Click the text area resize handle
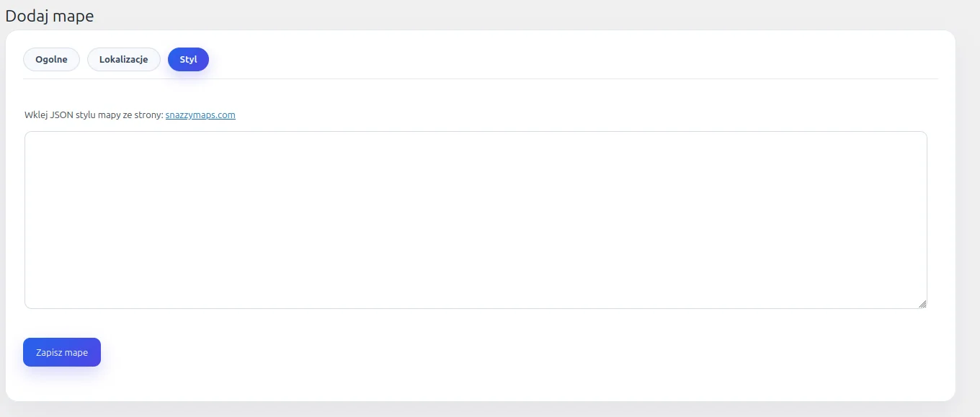 pyautogui.click(x=922, y=304)
